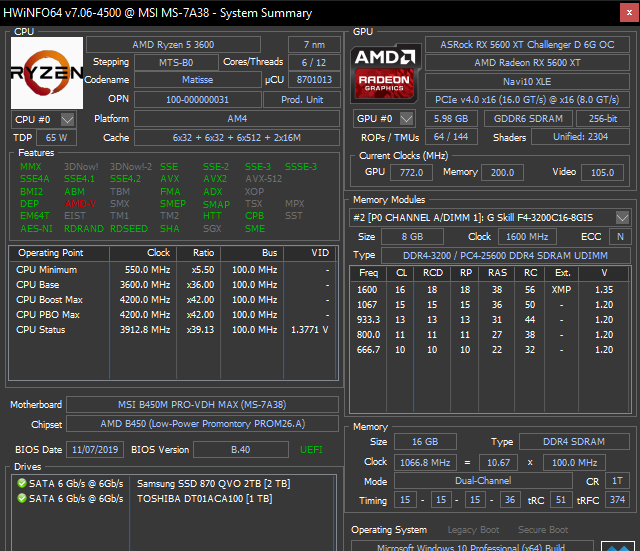Click the Prod. Unit field

(x=302, y=100)
